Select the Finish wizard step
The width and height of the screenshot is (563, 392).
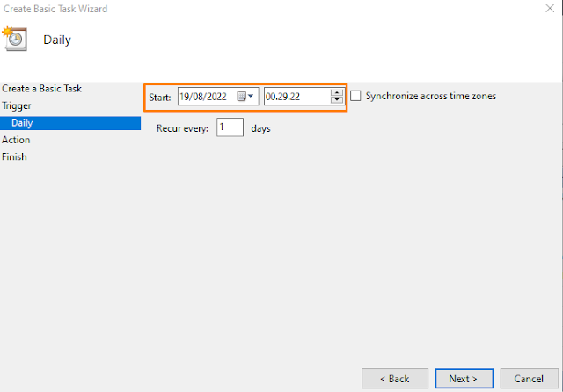(14, 156)
